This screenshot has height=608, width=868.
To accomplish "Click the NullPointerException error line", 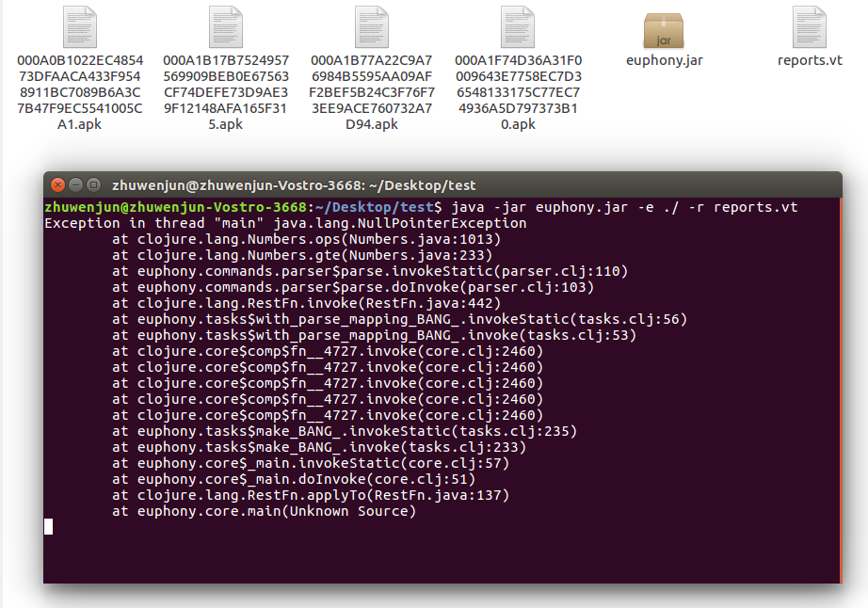I will [x=285, y=223].
